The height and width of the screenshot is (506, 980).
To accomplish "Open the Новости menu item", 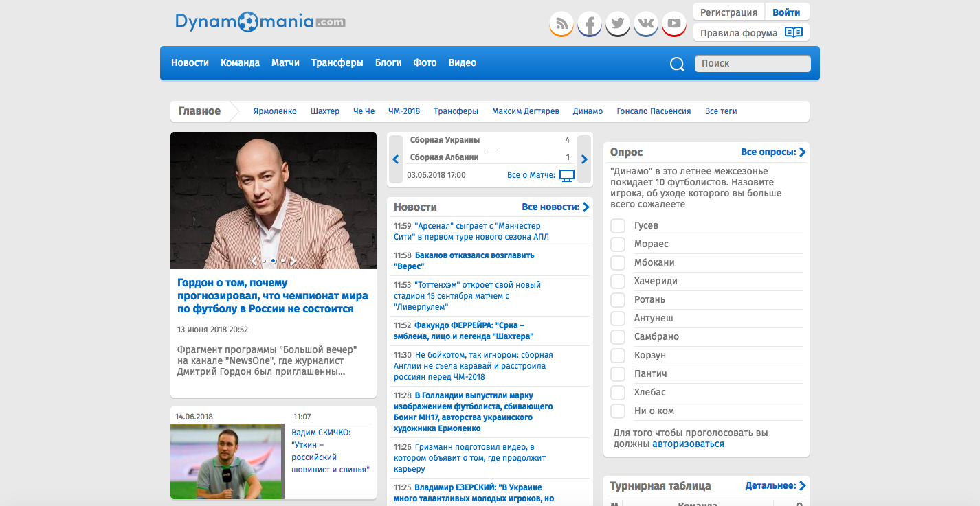I will (x=190, y=62).
